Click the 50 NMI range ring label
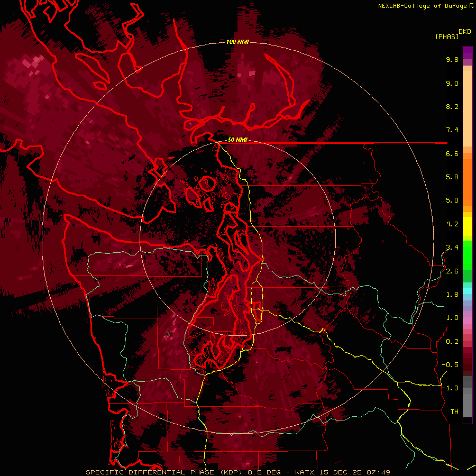Viewport: 476px width, 476px height. (237, 140)
